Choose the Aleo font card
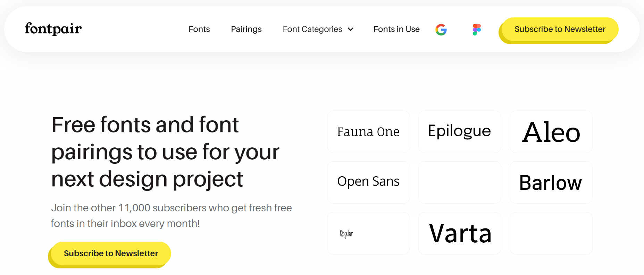This screenshot has width=644, height=275. click(x=551, y=132)
